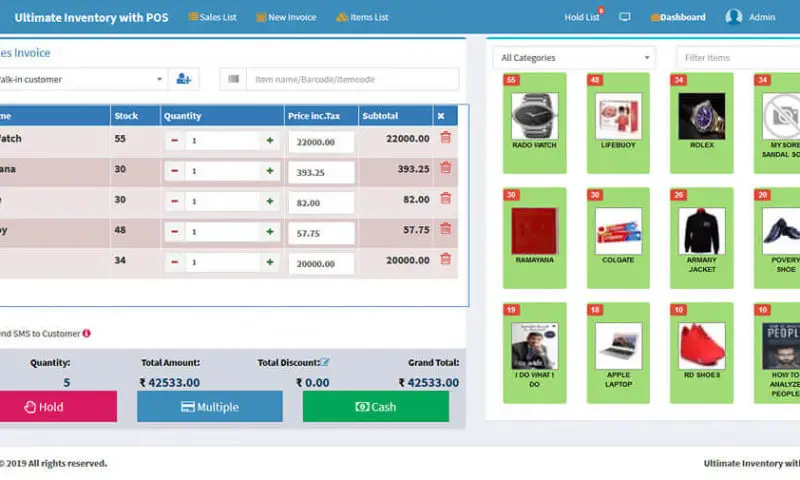Click trash icon for 393.25 row

[x=445, y=169]
